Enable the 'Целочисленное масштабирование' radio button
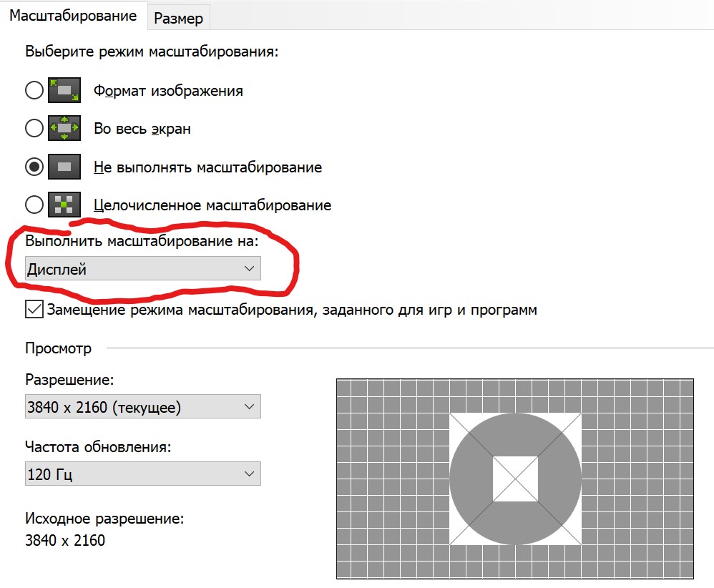The width and height of the screenshot is (714, 588). pos(34,205)
